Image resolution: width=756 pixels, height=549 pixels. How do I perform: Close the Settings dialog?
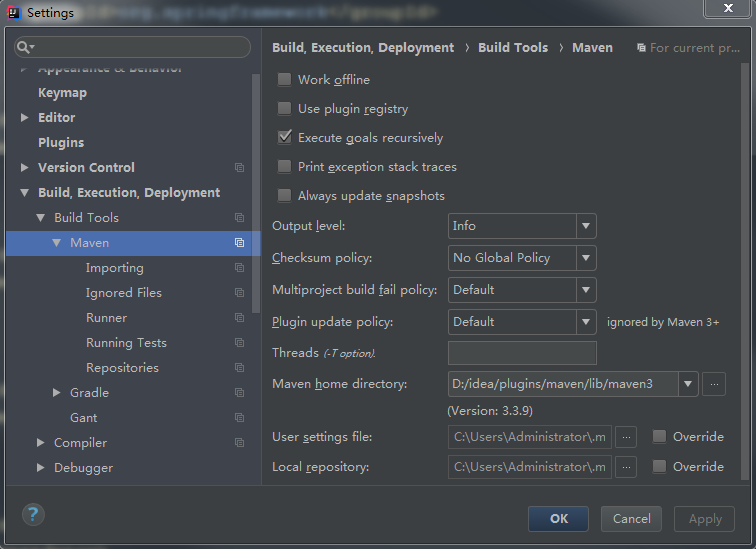tap(728, 8)
